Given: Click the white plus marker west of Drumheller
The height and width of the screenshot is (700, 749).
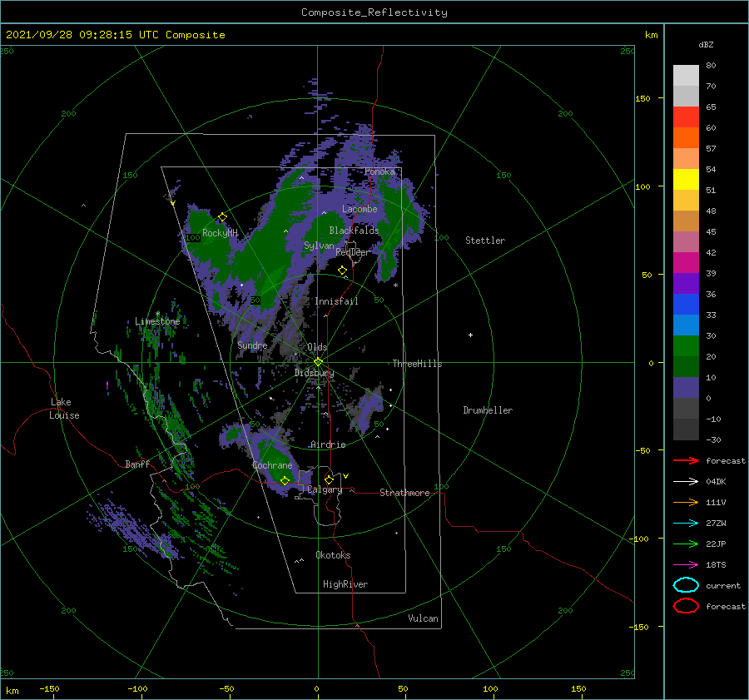Looking at the screenshot, I should click(x=470, y=335).
